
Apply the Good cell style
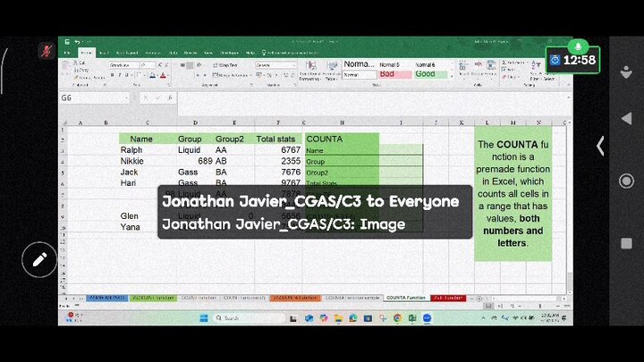tap(426, 75)
